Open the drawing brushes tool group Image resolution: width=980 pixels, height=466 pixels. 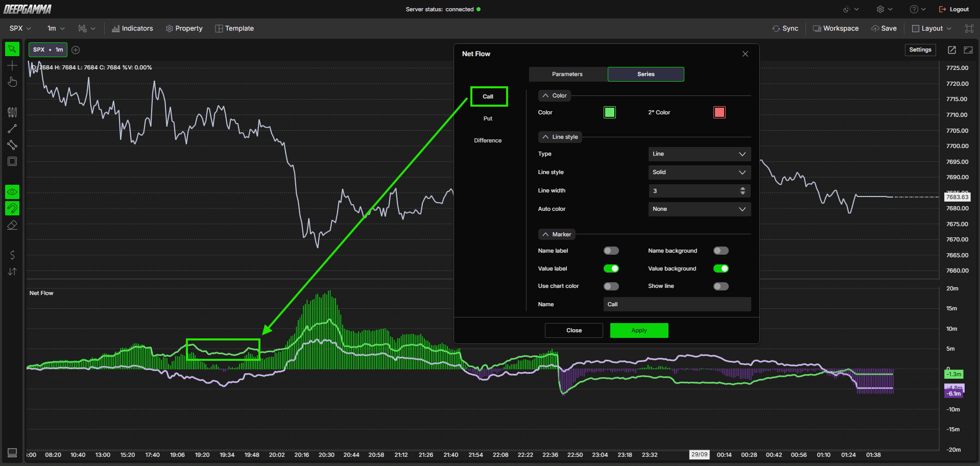(x=12, y=112)
